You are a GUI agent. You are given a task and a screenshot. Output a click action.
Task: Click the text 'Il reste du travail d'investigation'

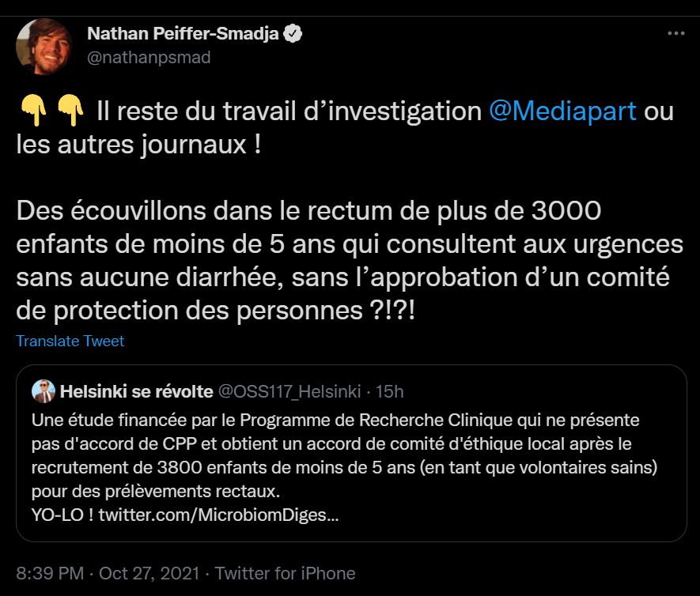(288, 111)
